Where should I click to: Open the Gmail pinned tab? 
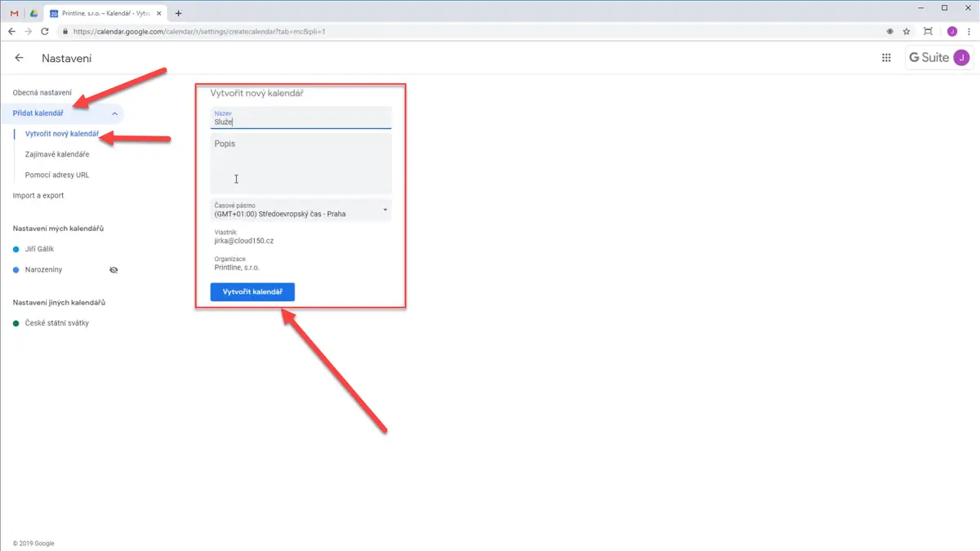(15, 13)
